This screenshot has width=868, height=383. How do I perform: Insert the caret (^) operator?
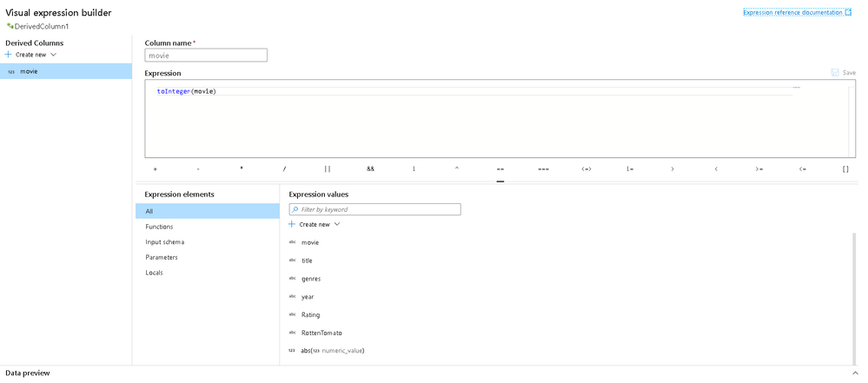[x=457, y=168]
